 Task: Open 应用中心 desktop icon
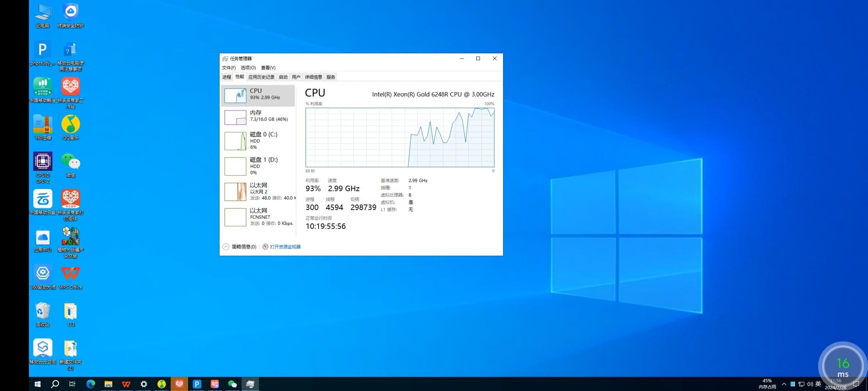tap(43, 240)
